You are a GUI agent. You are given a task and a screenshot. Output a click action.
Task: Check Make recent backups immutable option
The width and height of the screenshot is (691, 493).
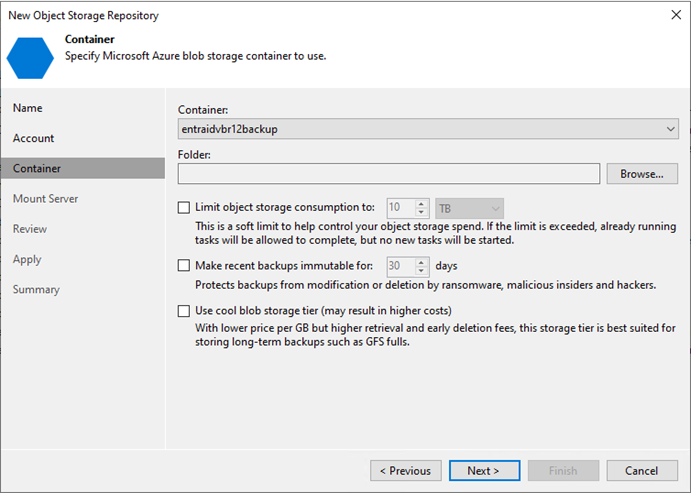(184, 265)
